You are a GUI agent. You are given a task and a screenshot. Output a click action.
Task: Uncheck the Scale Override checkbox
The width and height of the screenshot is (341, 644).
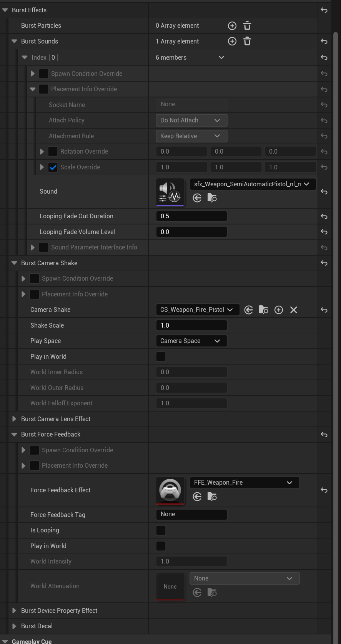pos(53,167)
